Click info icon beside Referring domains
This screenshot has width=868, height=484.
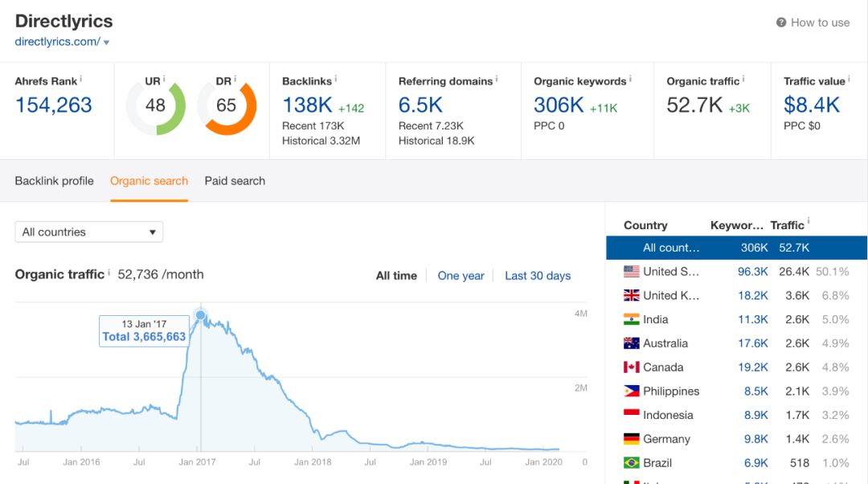tap(497, 80)
